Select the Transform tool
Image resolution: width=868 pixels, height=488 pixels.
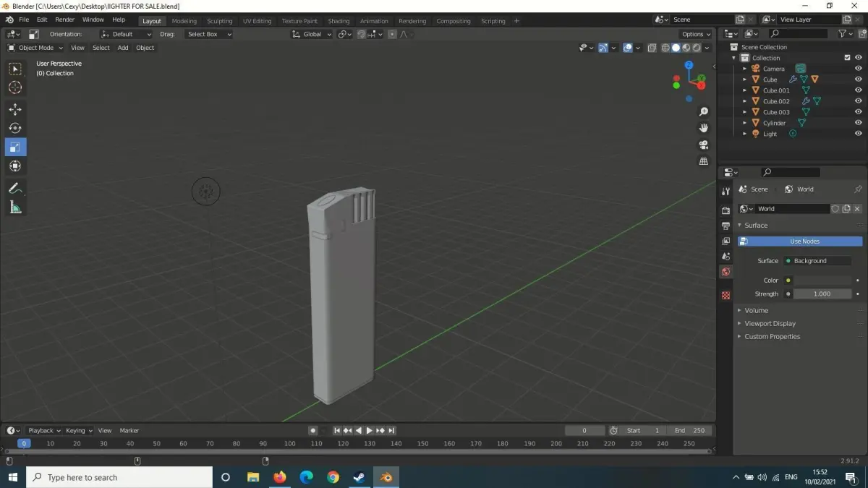pyautogui.click(x=15, y=166)
